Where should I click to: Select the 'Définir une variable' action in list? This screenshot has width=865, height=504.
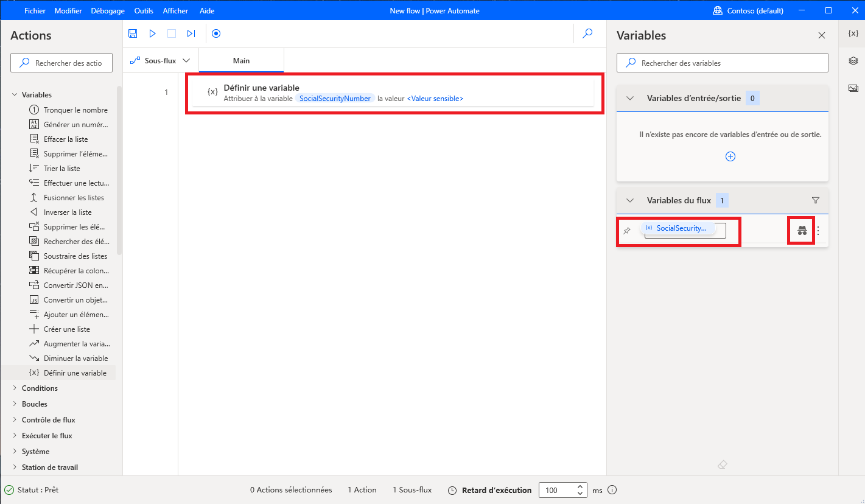pos(68,373)
